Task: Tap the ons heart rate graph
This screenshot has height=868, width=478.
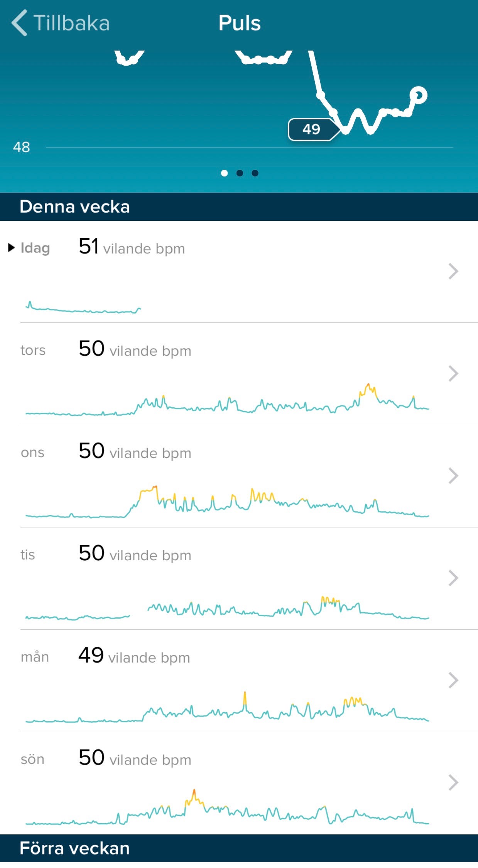Action: coord(227,502)
